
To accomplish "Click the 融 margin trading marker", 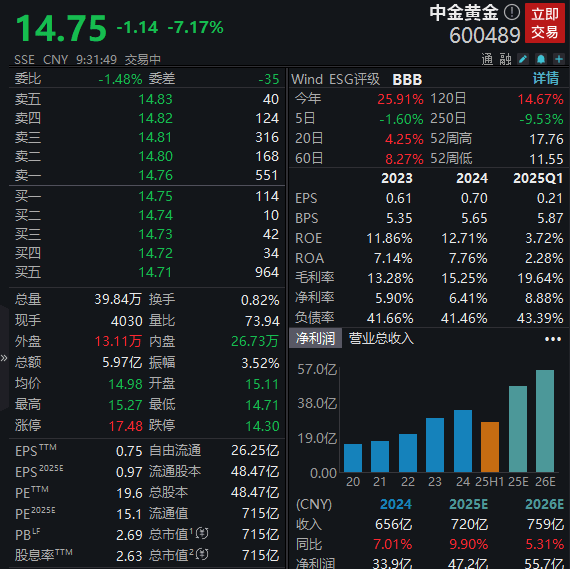I will tap(505, 59).
